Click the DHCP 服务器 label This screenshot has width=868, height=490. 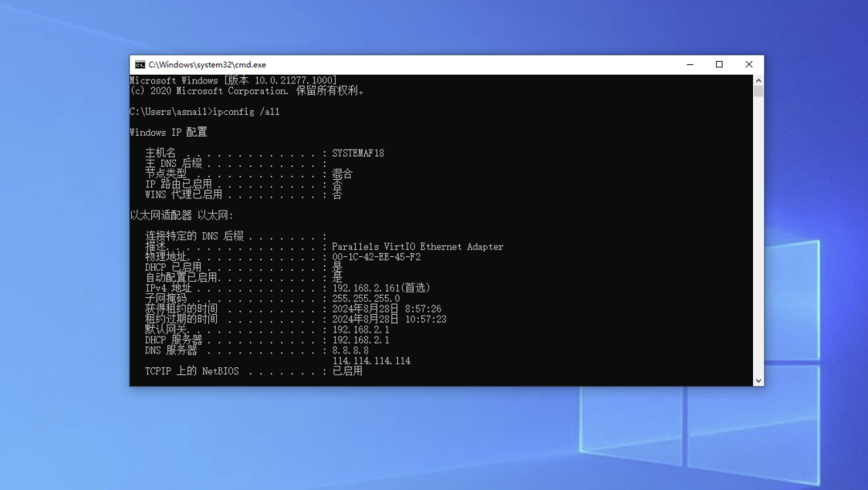click(x=174, y=340)
